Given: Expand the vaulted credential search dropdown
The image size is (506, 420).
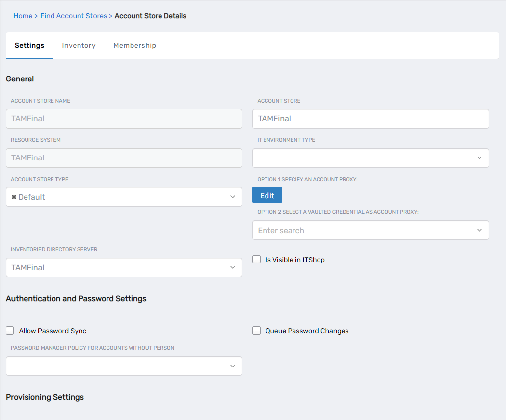Looking at the screenshot, I should coord(479,230).
